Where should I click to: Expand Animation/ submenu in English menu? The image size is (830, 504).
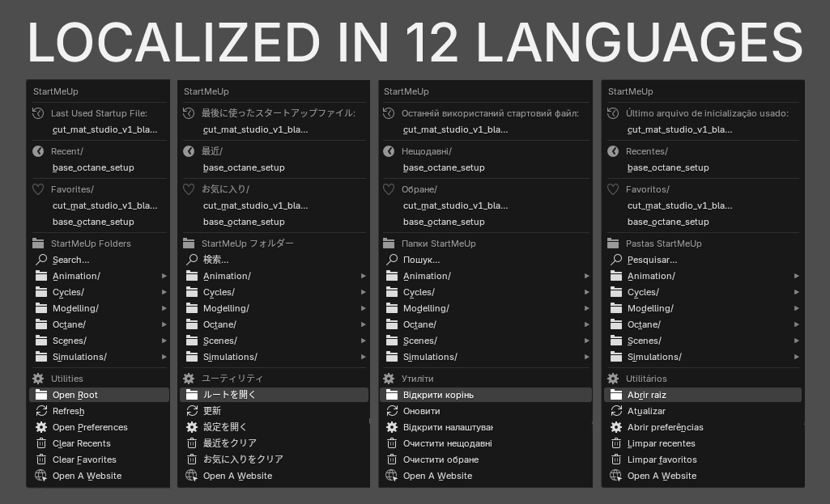(164, 276)
